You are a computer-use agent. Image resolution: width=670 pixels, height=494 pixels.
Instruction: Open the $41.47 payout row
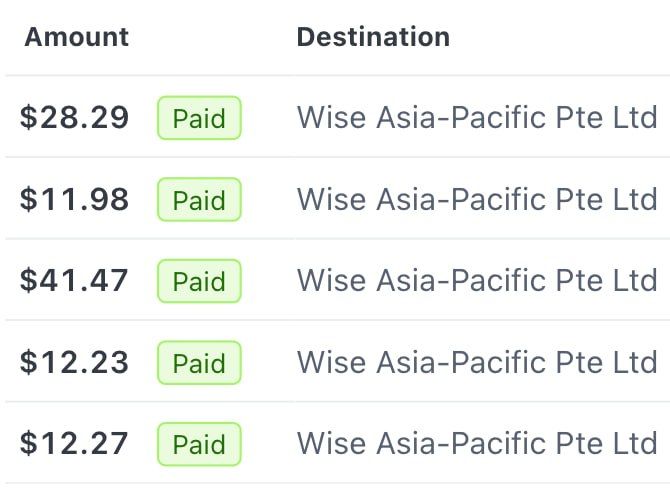pyautogui.click(x=75, y=281)
